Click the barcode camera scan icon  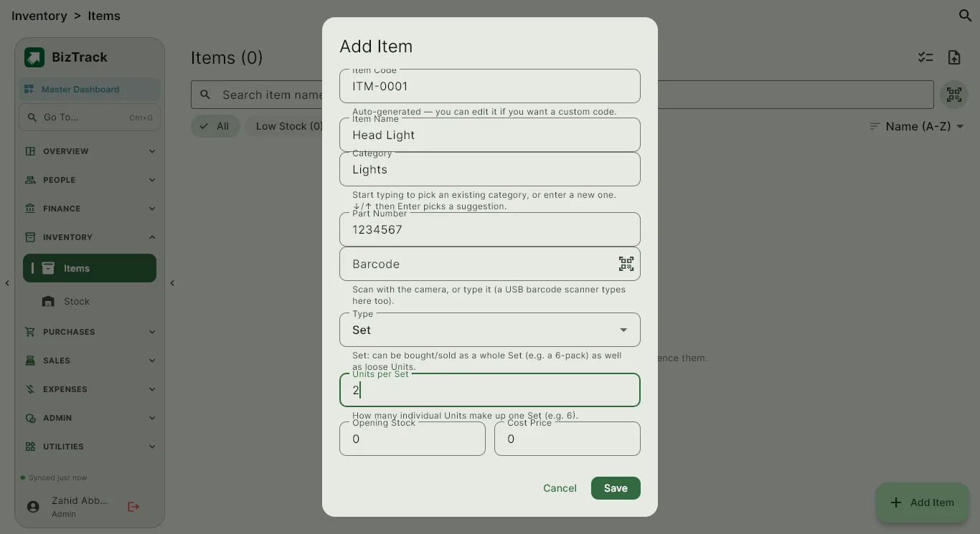pyautogui.click(x=626, y=264)
